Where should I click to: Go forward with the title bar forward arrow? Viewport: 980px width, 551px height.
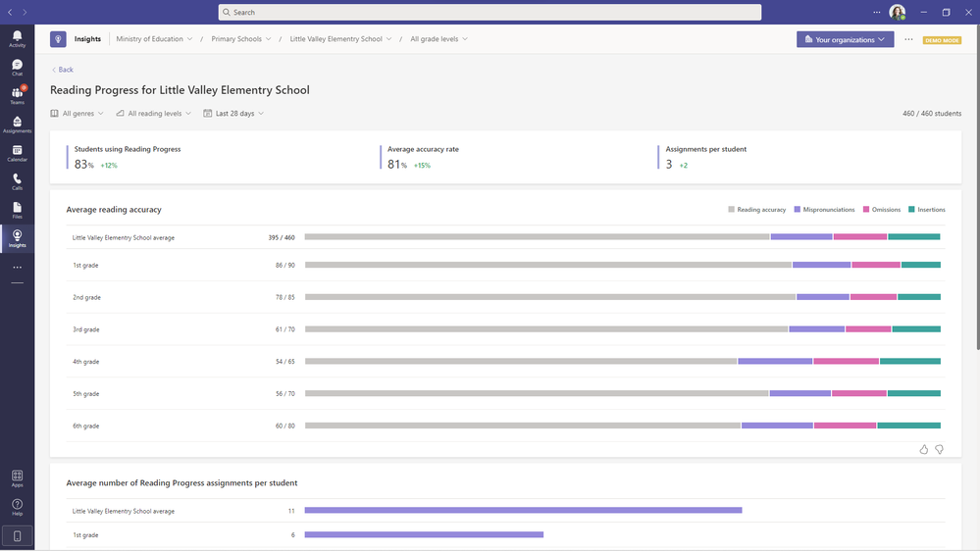pyautogui.click(x=25, y=12)
